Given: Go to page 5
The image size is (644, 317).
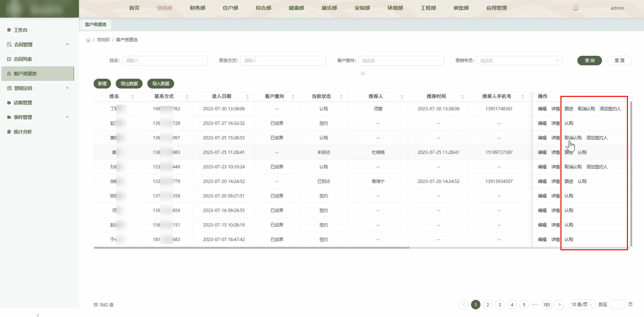Looking at the screenshot, I should [524, 305].
